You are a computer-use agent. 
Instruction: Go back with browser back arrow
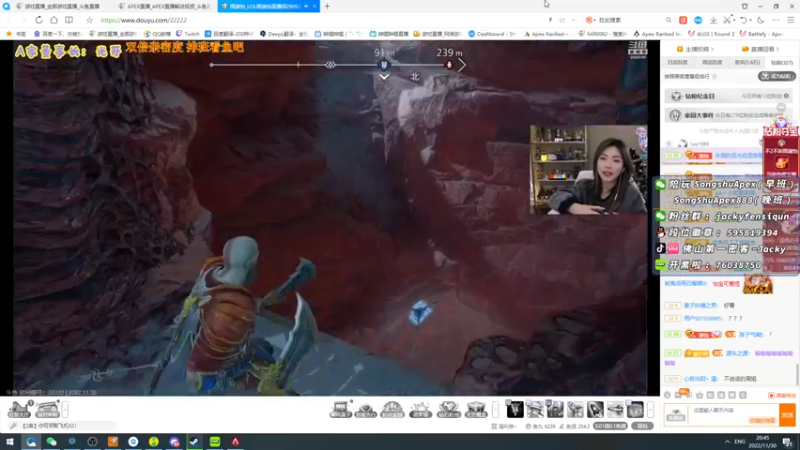pos(10,20)
